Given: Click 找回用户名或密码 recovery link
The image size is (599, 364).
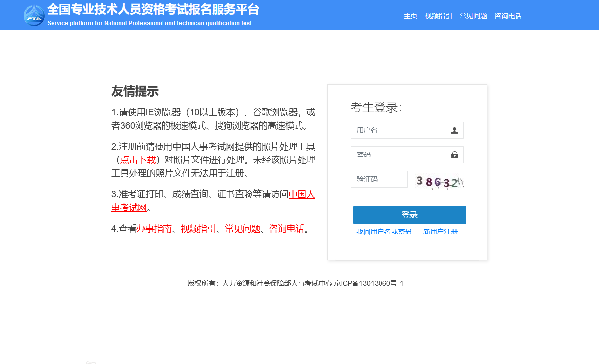Looking at the screenshot, I should tap(385, 231).
